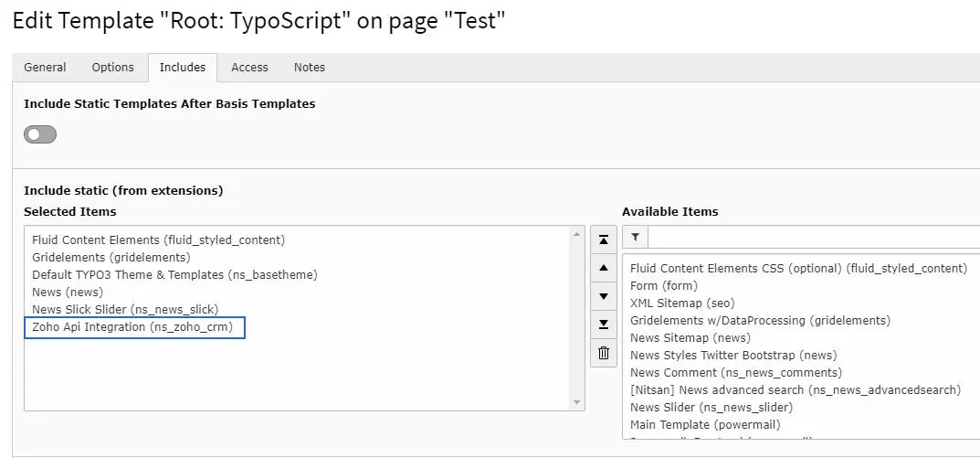Add News Styles Twitter Bootstrap (news)
The image size is (980, 458).
pyautogui.click(x=733, y=356)
